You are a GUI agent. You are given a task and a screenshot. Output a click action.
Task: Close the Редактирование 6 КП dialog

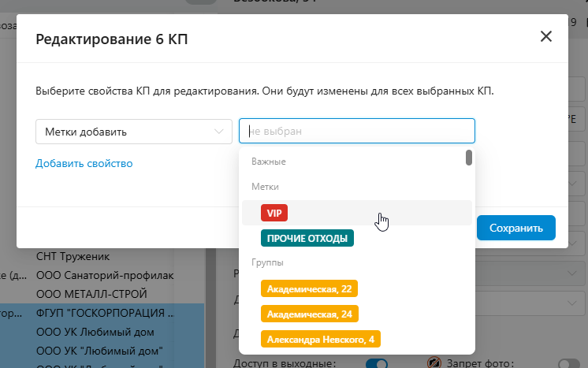point(545,36)
